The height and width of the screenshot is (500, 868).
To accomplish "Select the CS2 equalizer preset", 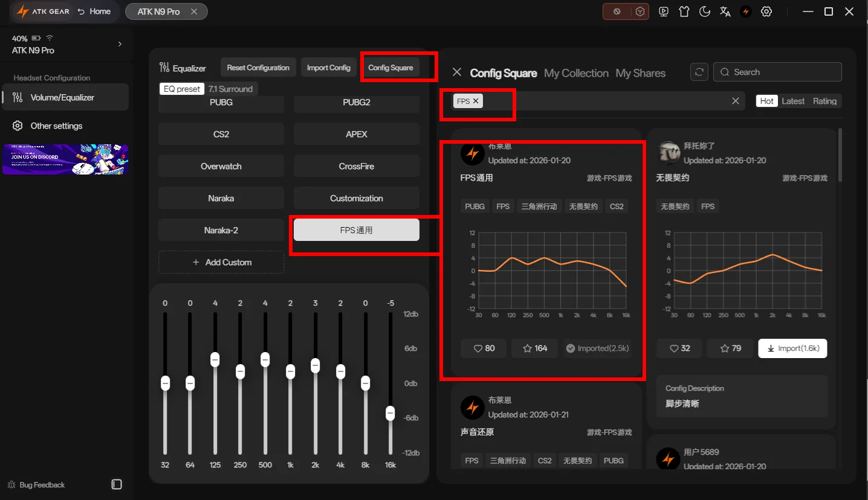I will (221, 134).
